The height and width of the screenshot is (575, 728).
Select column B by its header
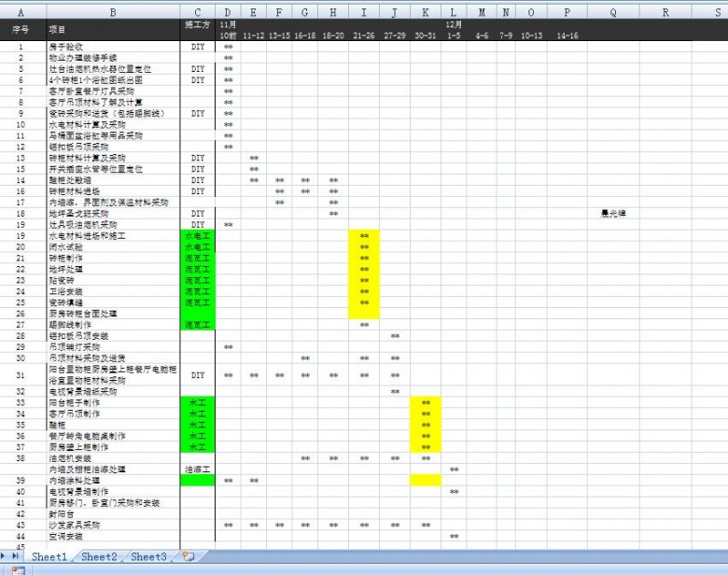coord(112,12)
